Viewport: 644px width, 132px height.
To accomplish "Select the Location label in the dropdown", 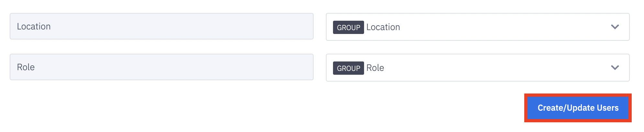I will 383,27.
